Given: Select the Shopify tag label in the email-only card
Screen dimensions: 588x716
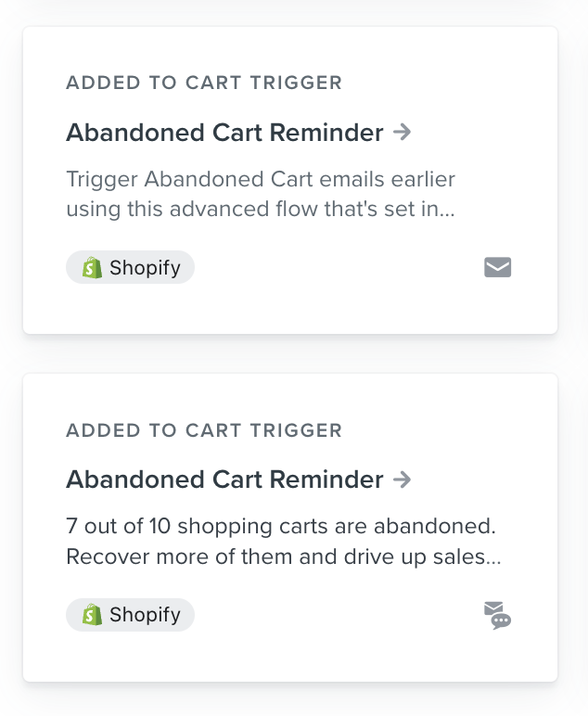Looking at the screenshot, I should tap(145, 268).
